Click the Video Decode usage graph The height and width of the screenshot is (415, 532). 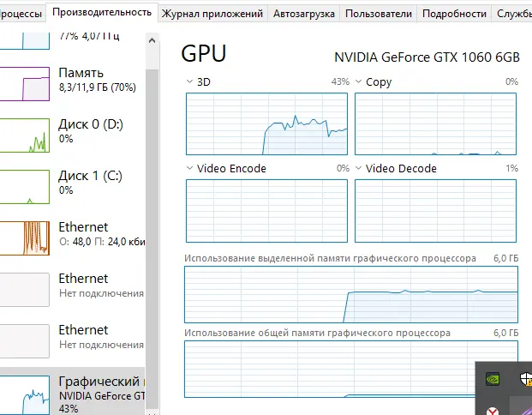pos(436,211)
